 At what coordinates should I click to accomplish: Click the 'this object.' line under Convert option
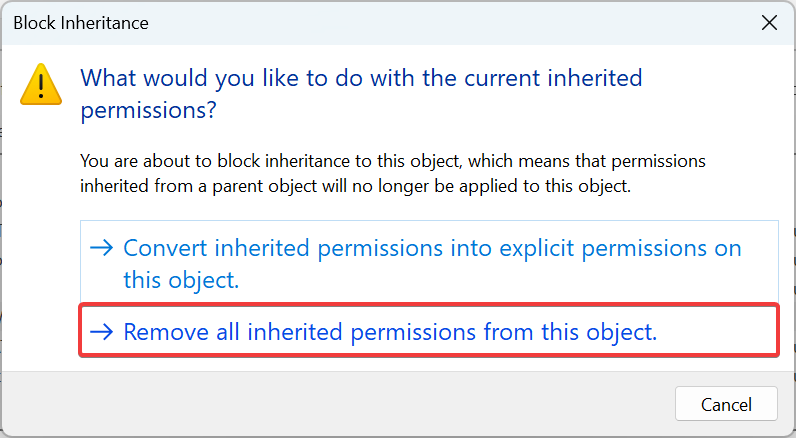point(181,280)
